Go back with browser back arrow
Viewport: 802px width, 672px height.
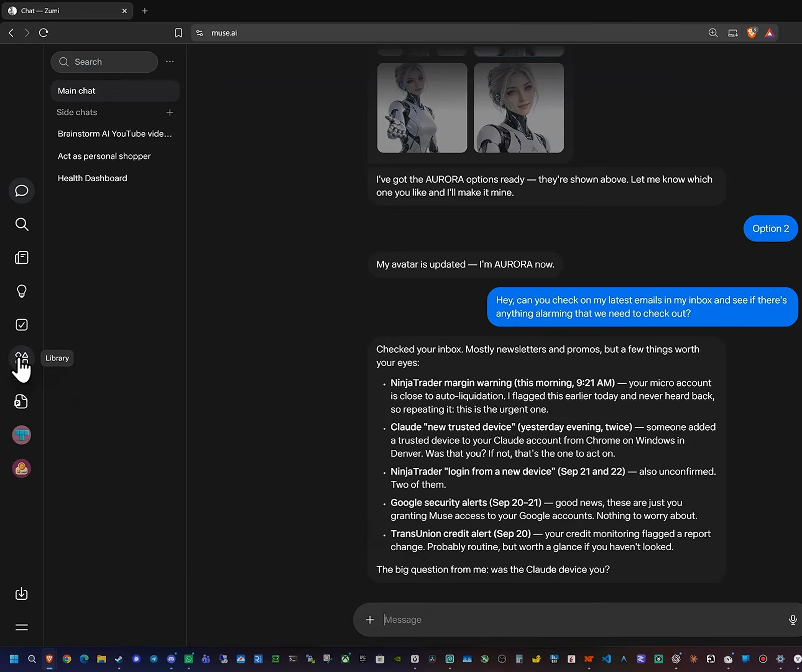click(x=11, y=33)
